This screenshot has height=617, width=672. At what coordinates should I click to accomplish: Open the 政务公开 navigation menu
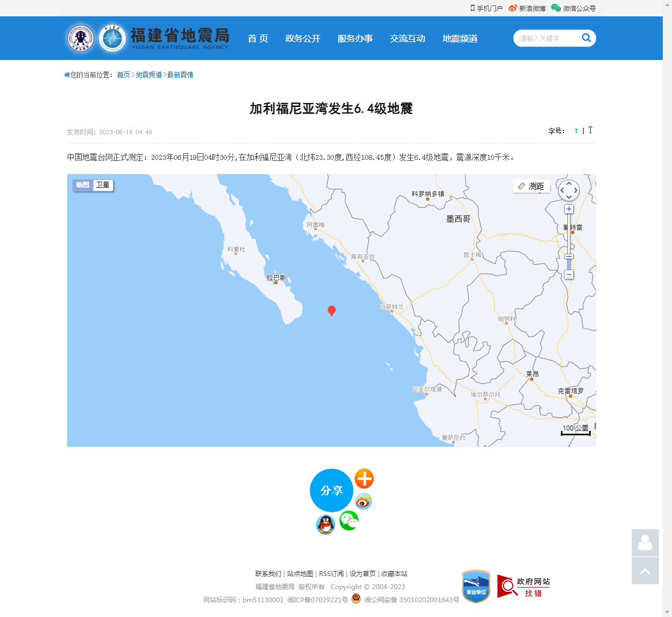pos(303,39)
